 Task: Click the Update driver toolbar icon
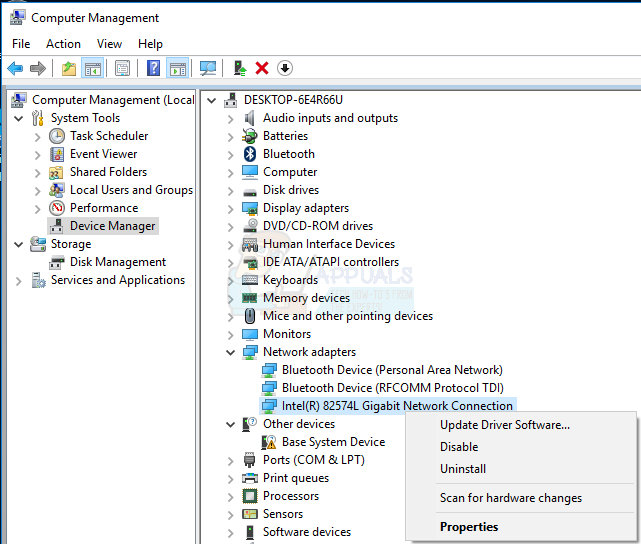coord(239,68)
